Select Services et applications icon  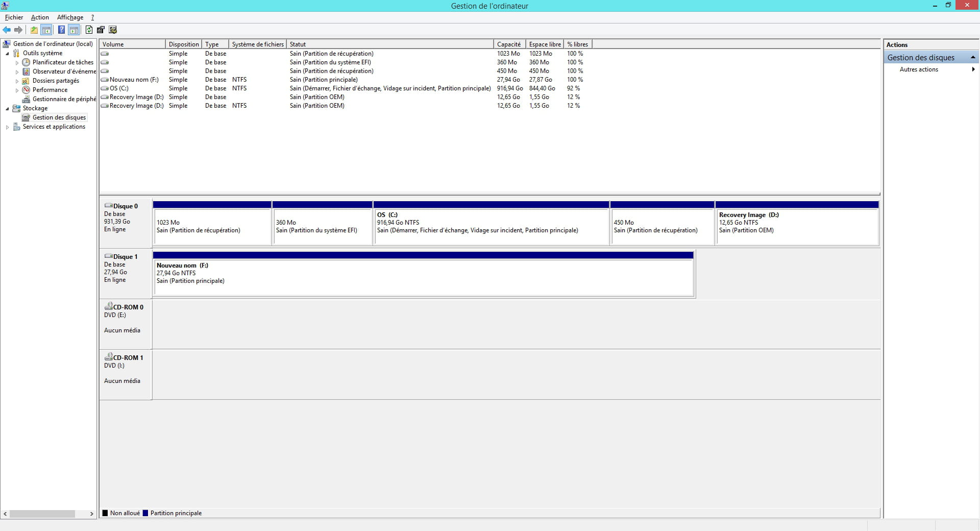tap(16, 127)
